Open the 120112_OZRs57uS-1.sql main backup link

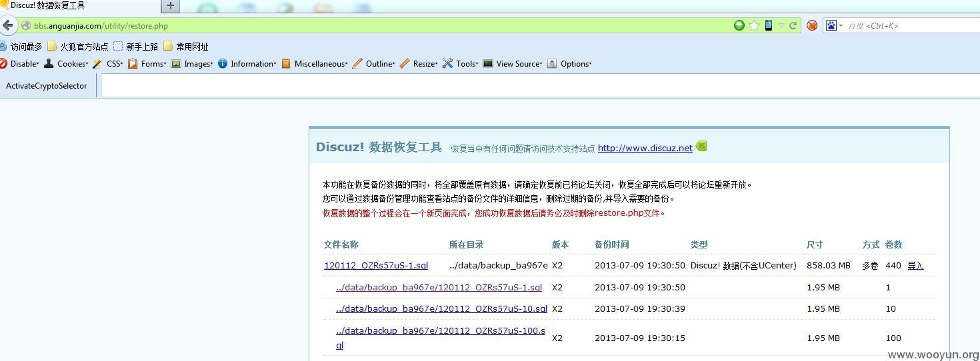376,266
